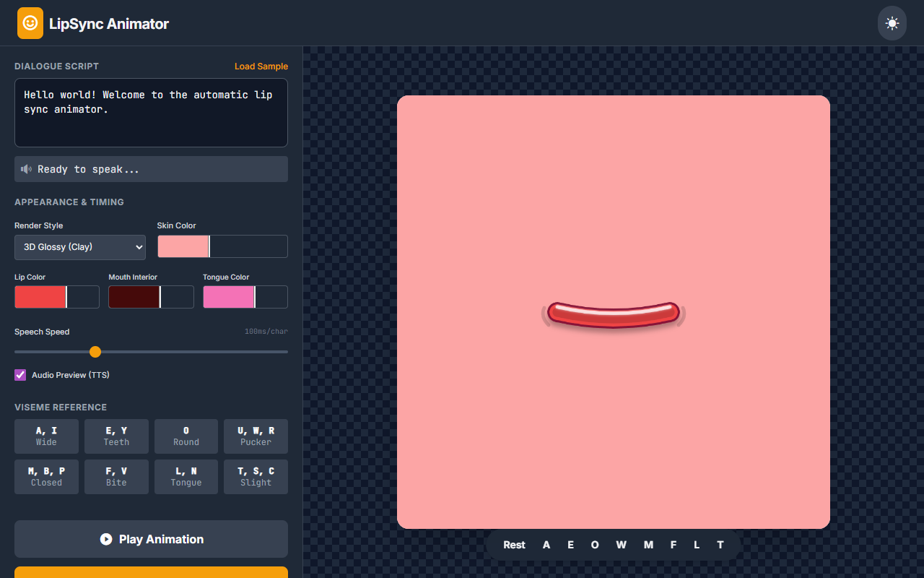Click the speaker icon beside Ready to speak
Image resolution: width=924 pixels, height=578 pixels.
tap(27, 168)
